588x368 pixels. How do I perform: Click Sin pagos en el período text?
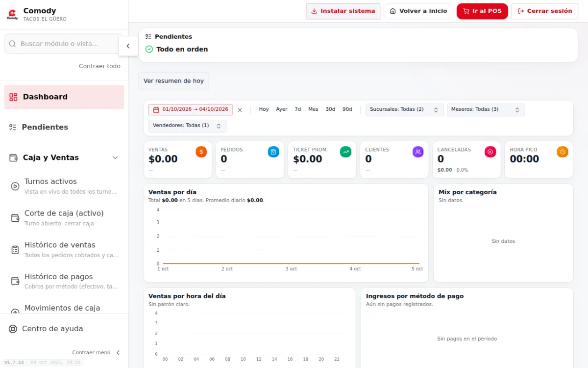(467, 339)
